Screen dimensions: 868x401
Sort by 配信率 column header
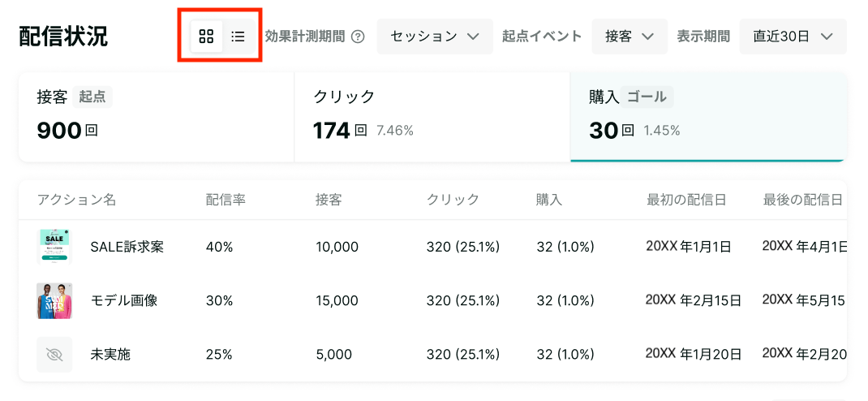tap(226, 200)
